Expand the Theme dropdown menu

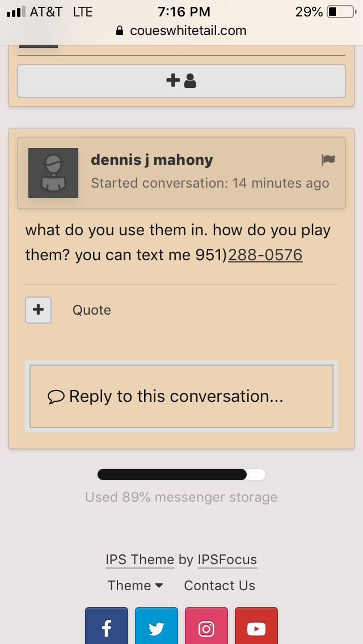[135, 585]
